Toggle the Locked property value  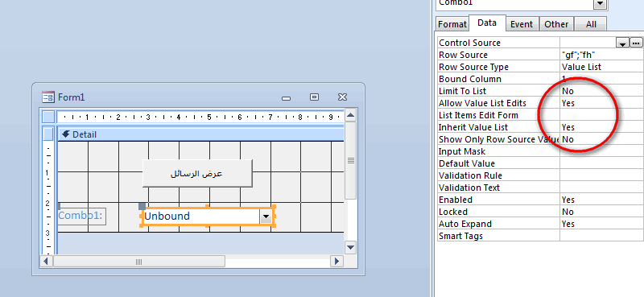(601, 212)
